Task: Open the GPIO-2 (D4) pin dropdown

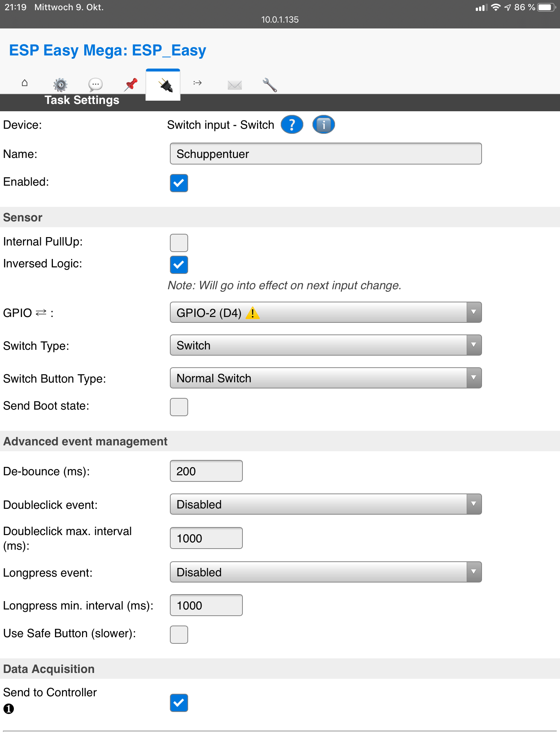Action: coord(326,312)
